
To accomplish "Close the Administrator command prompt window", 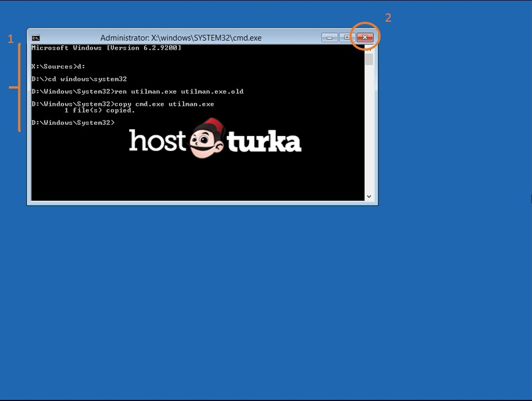I will point(364,37).
